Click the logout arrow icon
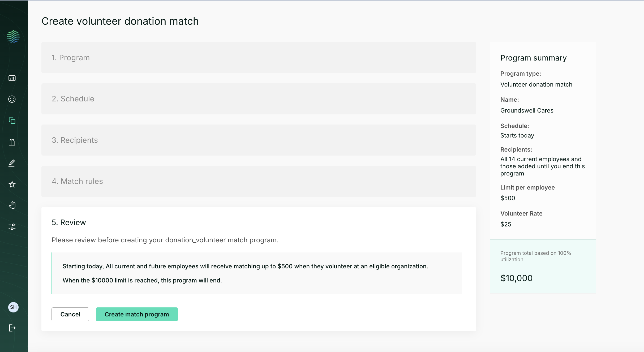 [x=12, y=328]
